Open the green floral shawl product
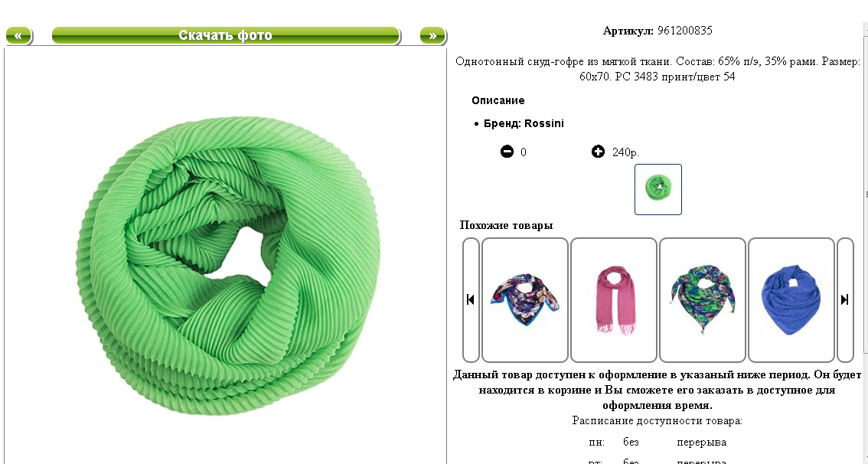Viewport: 868px width, 464px height. pos(703,299)
